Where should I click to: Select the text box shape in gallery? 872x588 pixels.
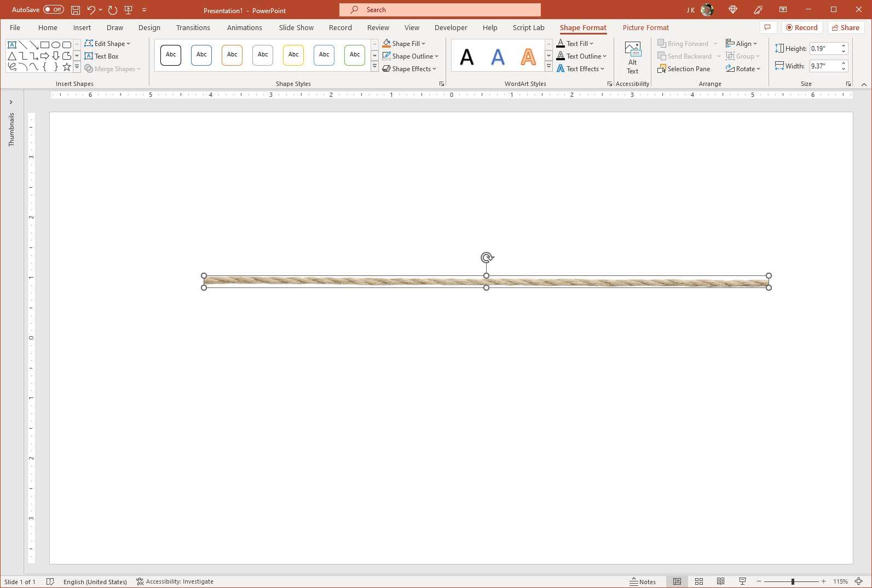[x=11, y=44]
